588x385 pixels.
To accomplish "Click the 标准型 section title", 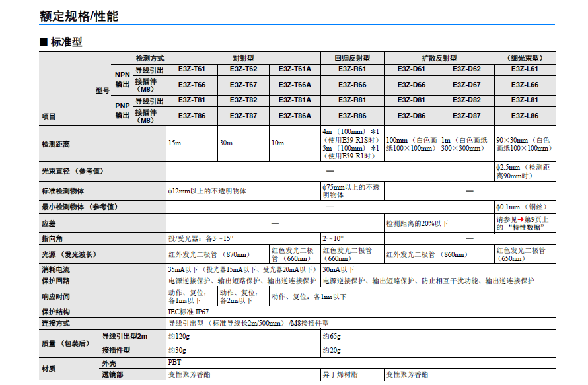I will click(x=66, y=42).
